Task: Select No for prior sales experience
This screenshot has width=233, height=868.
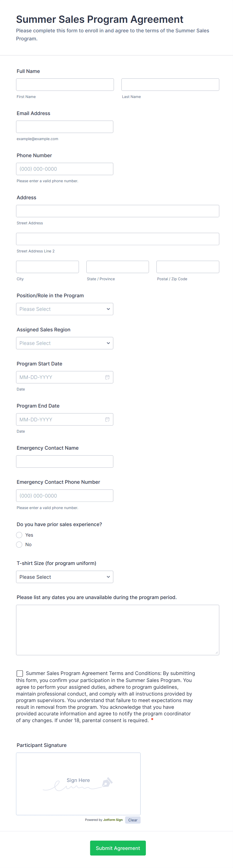Action: [x=19, y=544]
